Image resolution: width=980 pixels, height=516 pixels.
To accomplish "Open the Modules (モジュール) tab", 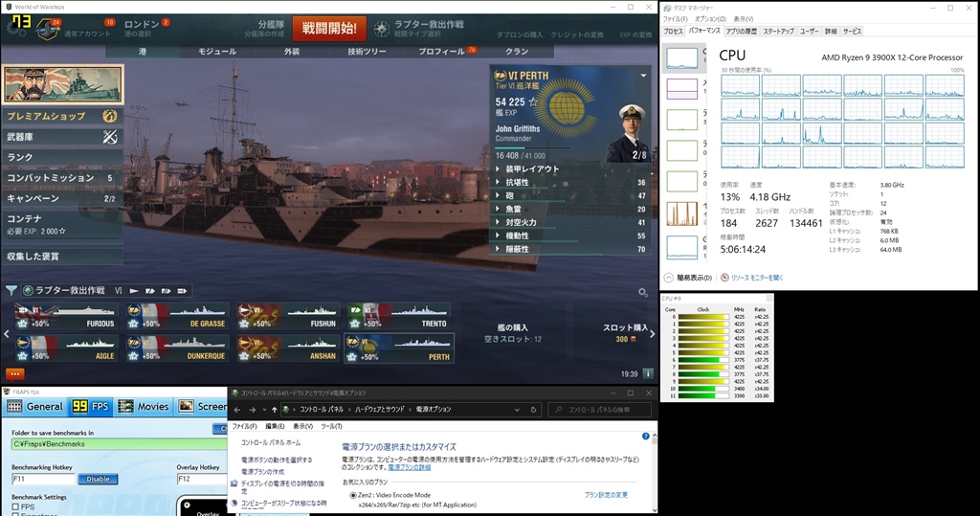I will 217,52.
